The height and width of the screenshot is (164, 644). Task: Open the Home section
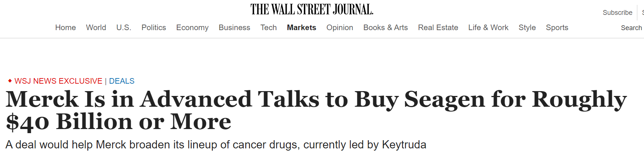click(65, 28)
